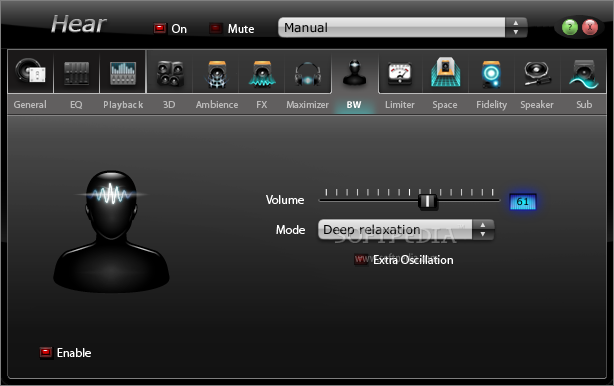Open the Limiter meter icon
The height and width of the screenshot is (386, 614).
[400, 74]
